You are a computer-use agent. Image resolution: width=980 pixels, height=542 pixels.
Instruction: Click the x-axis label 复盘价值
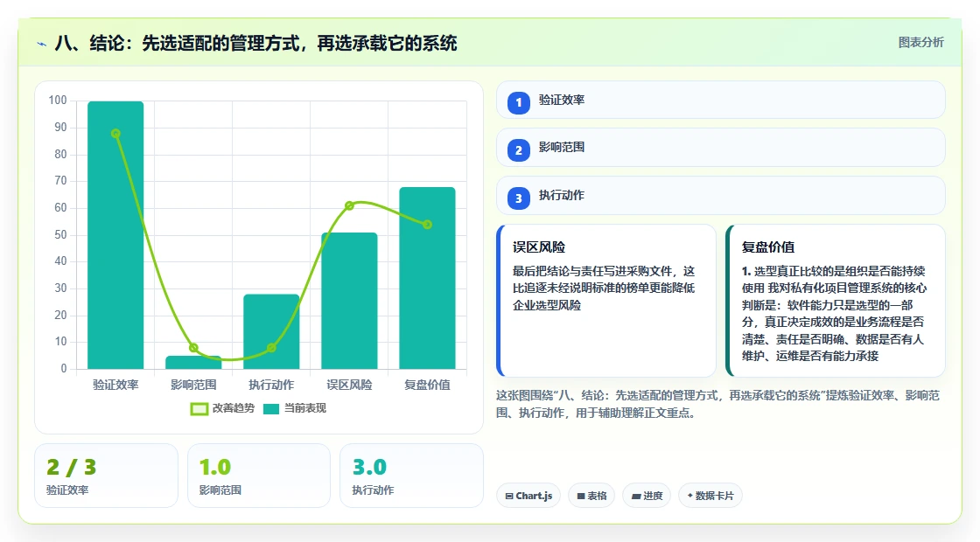428,385
